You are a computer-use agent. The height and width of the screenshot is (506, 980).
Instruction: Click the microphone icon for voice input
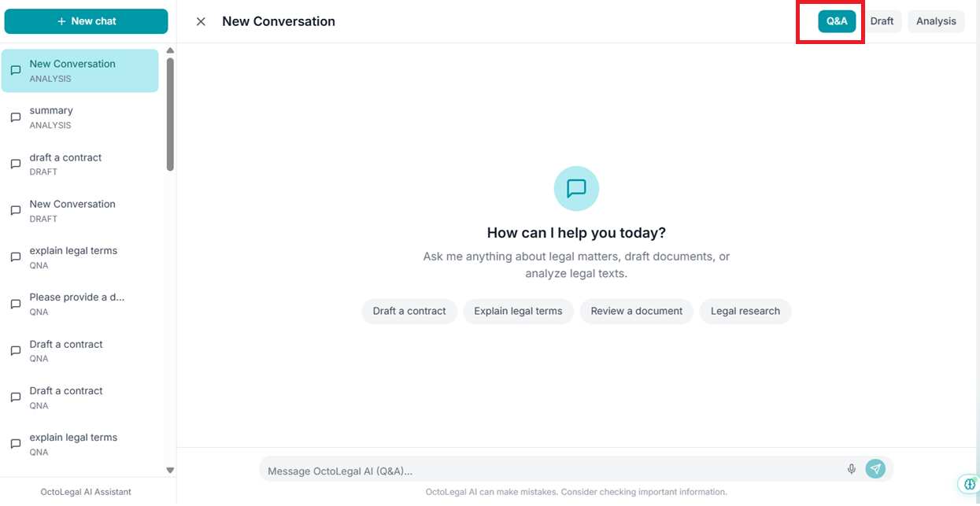point(851,468)
